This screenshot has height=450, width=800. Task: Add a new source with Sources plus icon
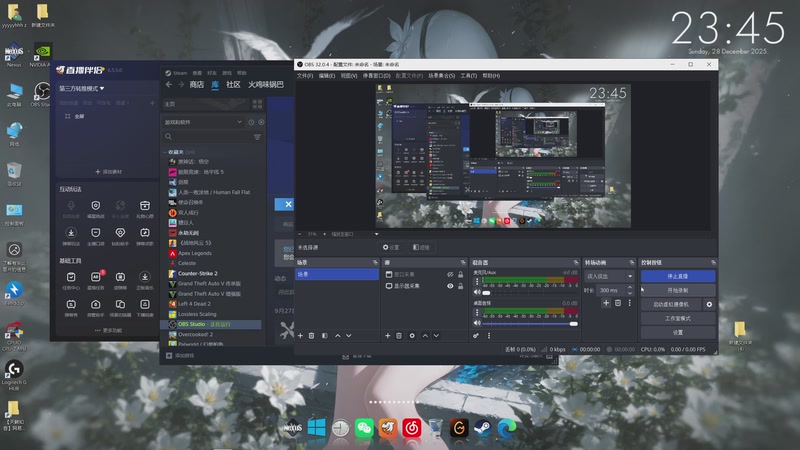(387, 336)
